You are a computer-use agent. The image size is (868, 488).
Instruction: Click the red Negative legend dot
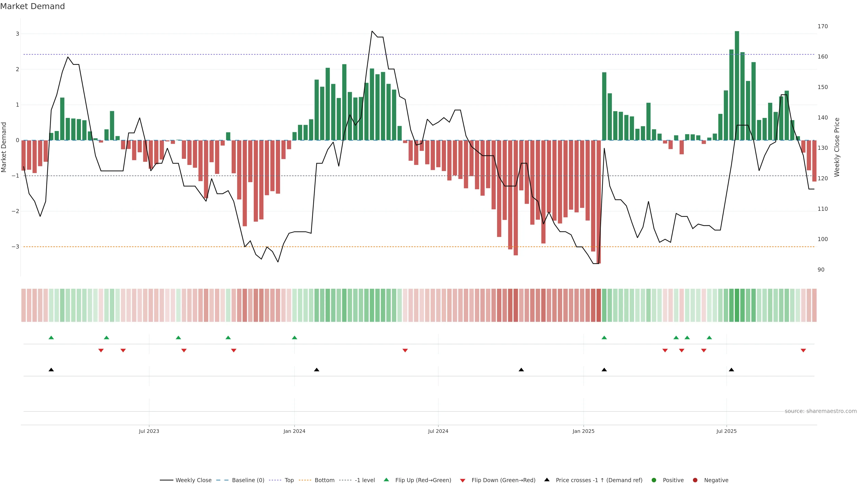tap(695, 480)
